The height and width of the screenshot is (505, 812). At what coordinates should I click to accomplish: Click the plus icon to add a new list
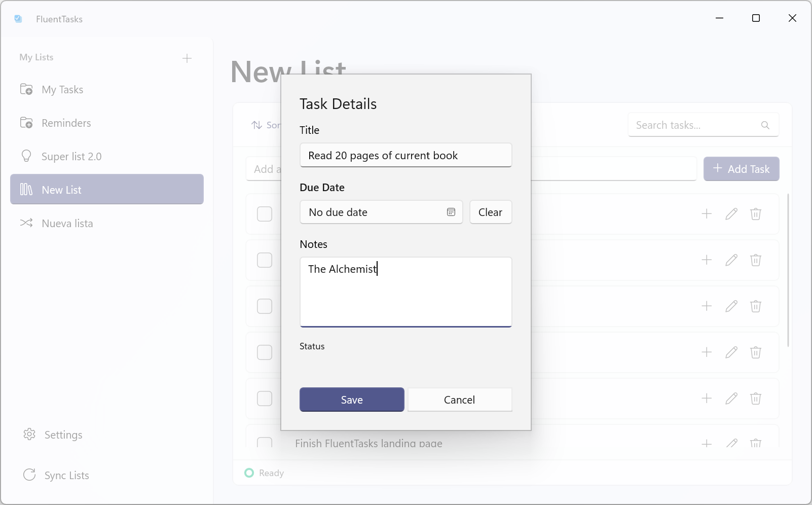pyautogui.click(x=187, y=58)
